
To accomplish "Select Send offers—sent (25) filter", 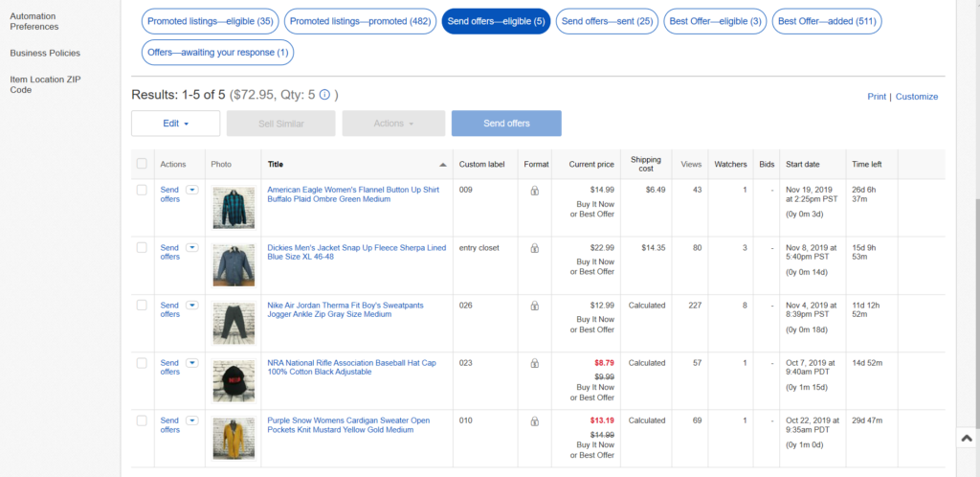I will (607, 21).
